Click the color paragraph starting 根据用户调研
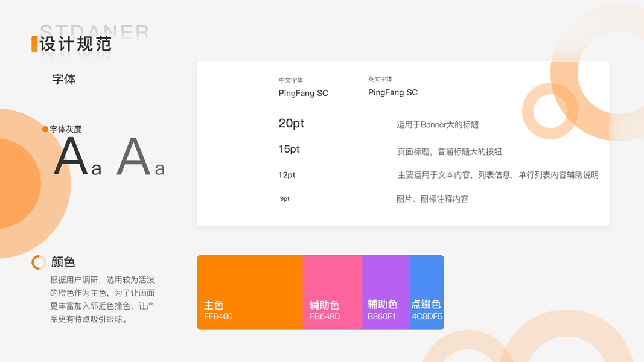The image size is (644, 362). 102,299
